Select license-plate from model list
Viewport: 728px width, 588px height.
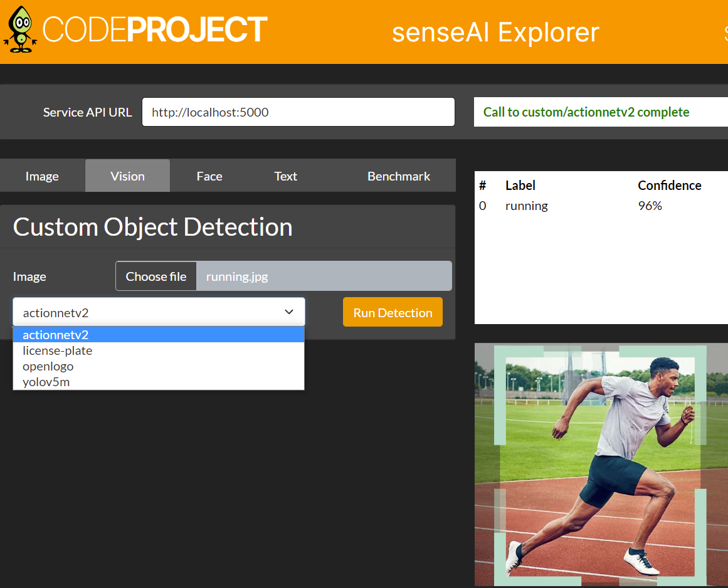(159, 350)
